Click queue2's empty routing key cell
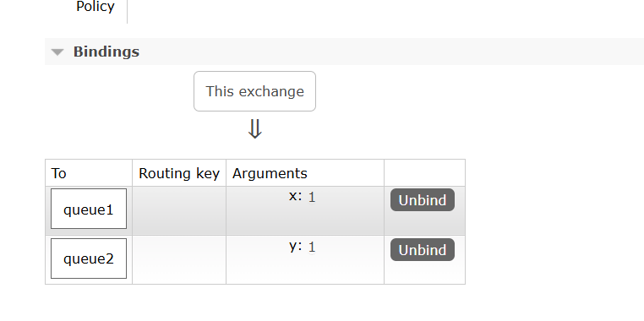644x321 pixels. click(179, 260)
